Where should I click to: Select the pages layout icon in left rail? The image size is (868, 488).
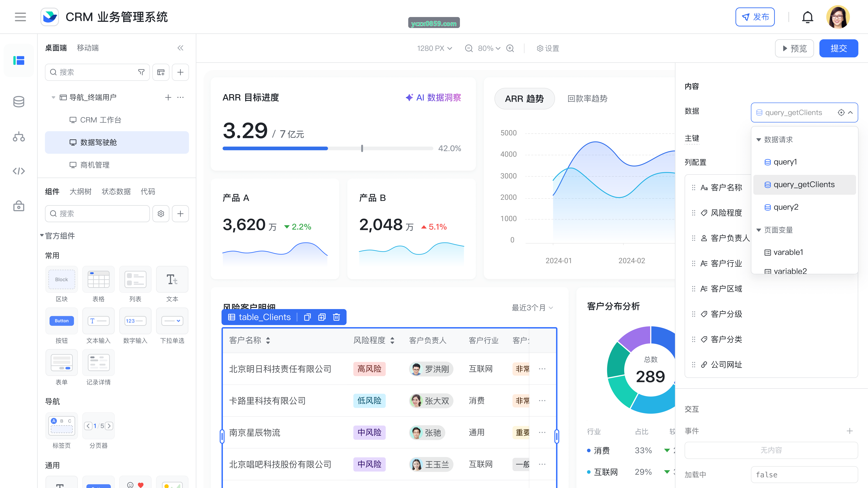tap(19, 61)
